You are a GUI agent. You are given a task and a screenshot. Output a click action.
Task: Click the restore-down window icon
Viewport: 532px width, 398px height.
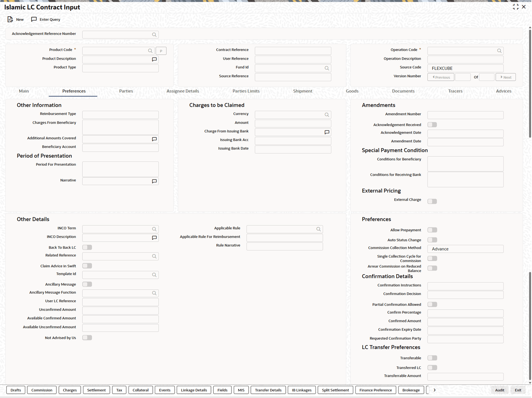click(x=515, y=7)
